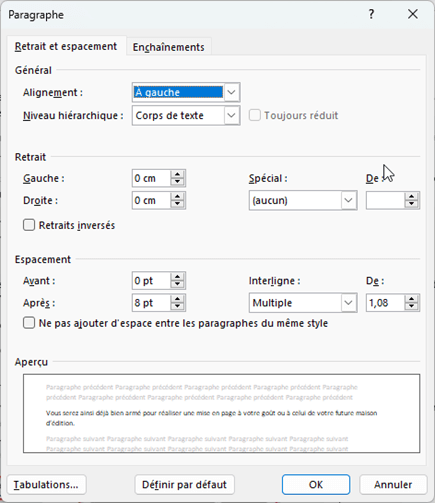The height and width of the screenshot is (503, 435).
Task: Enable the Retraits inversés checkbox
Action: click(x=29, y=225)
